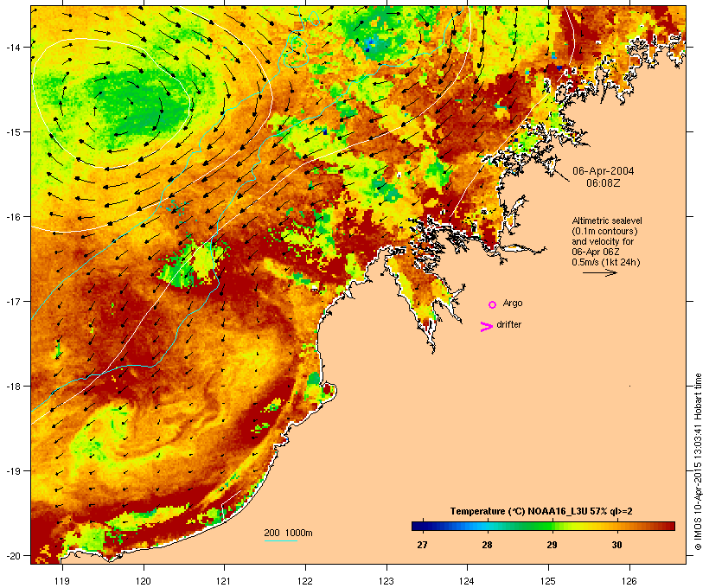Click the '0.5m/s (1kt 24h)' scale text
The height and width of the screenshot is (588, 709).
click(606, 262)
